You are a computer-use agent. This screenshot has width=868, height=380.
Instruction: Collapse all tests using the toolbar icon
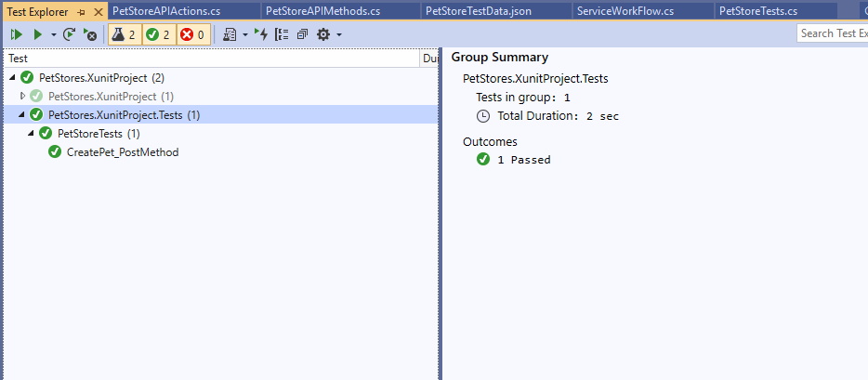[302, 35]
